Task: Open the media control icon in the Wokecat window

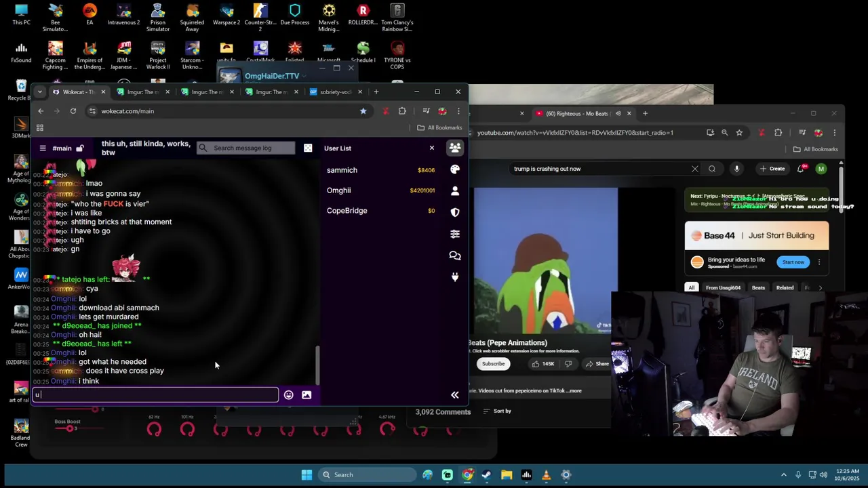Action: (426, 111)
